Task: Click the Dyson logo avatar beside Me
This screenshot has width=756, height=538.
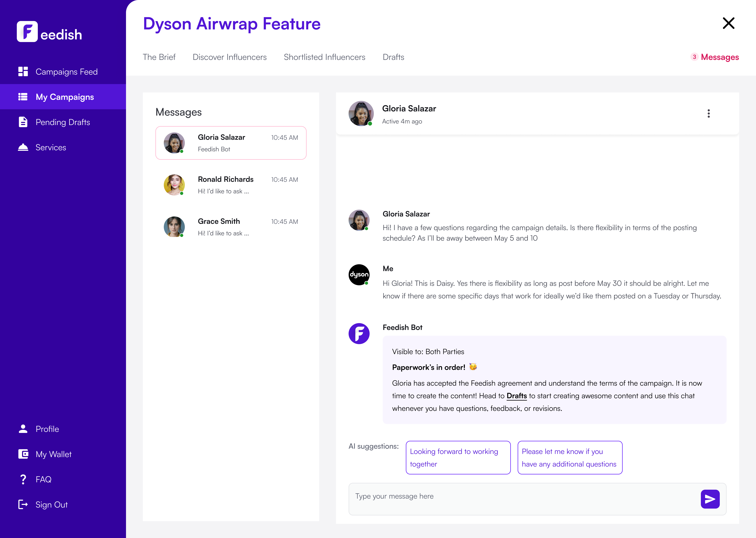Action: pyautogui.click(x=359, y=275)
